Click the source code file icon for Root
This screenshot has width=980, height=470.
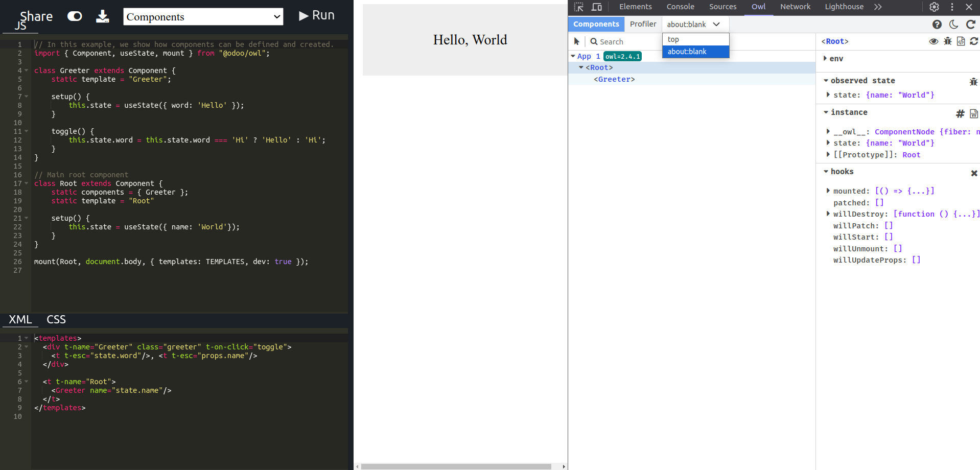(961, 41)
